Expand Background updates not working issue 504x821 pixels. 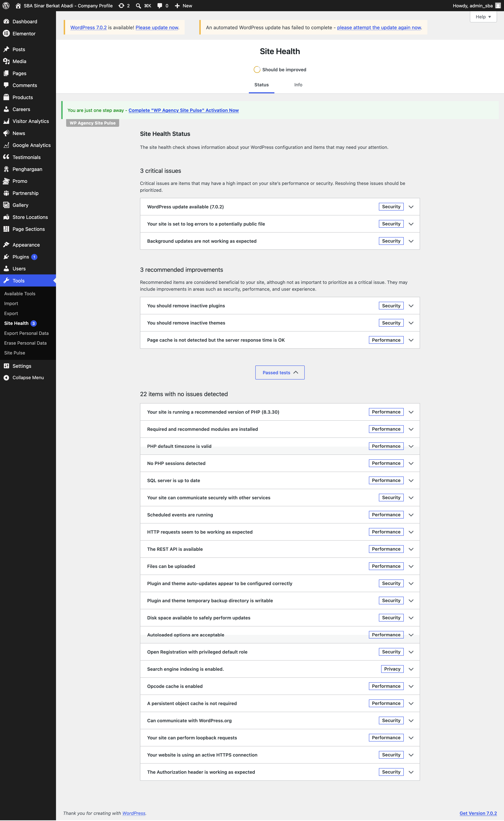click(x=280, y=241)
